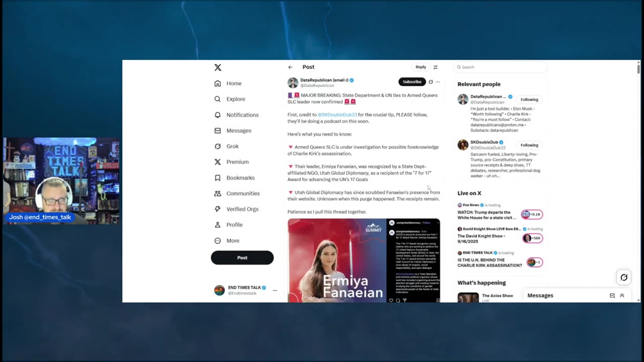Viewport: 644px width, 362px height.
Task: Click the 'Relevant people' heading
Action: tap(479, 84)
